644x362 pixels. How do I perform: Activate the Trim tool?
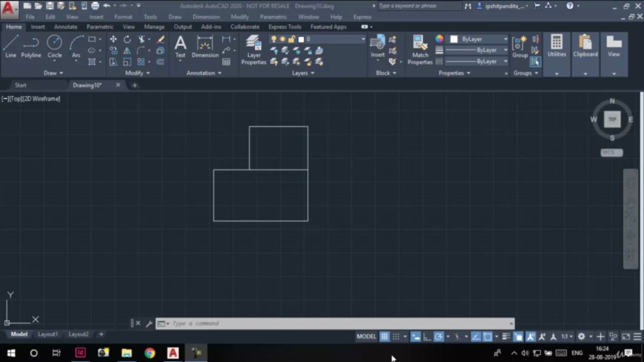(x=141, y=39)
